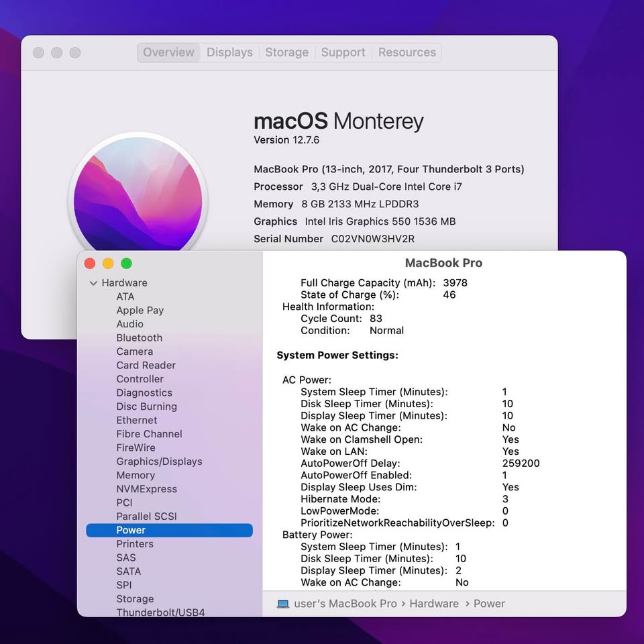Select SATA in the sidebar
Screen dimensions: 644x644
(129, 572)
